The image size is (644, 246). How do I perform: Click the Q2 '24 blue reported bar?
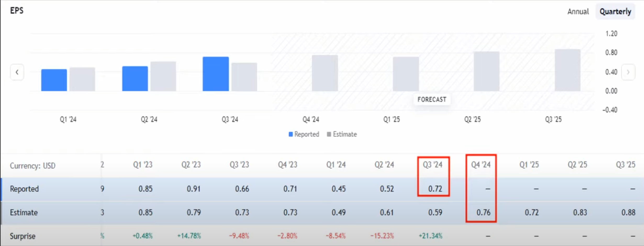[x=135, y=79]
